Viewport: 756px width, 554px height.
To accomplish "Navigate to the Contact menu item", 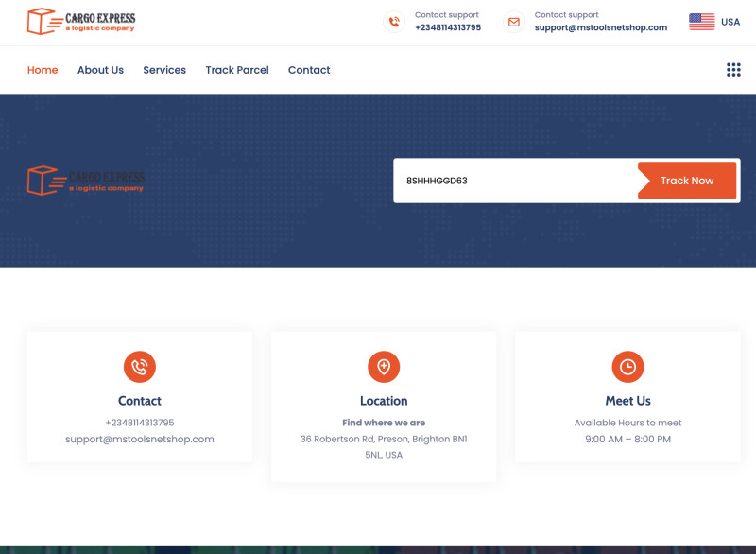I will (309, 70).
